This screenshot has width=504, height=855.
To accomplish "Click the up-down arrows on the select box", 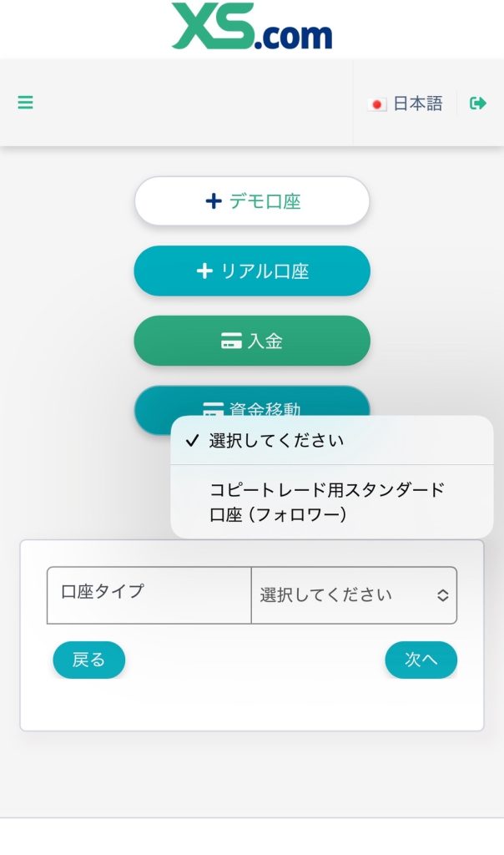I will tap(443, 595).
